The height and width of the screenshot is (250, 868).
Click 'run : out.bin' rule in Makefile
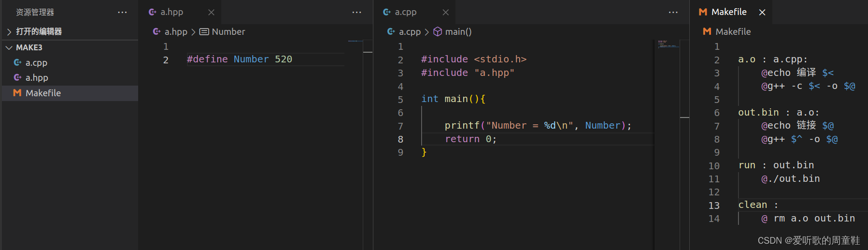pos(776,165)
